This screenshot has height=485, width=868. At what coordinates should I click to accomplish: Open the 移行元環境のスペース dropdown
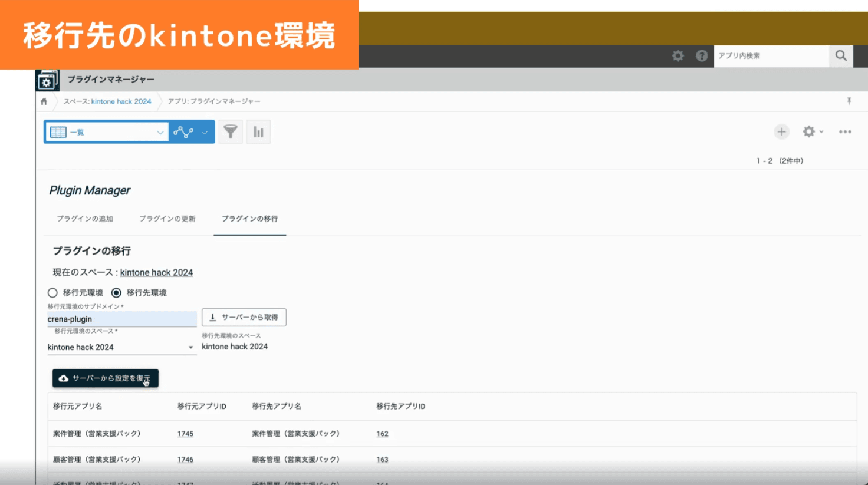[x=121, y=347]
